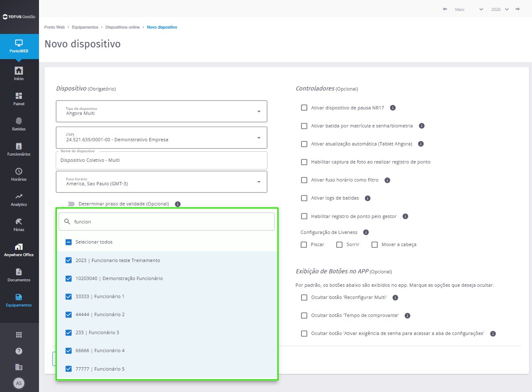The height and width of the screenshot is (392, 532).
Task: Go to Dispositivos online breadcrumb
Action: click(x=122, y=27)
